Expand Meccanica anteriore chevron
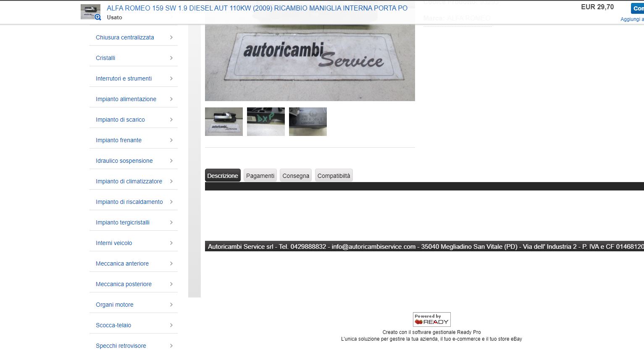Image resolution: width=644 pixels, height=352 pixels. coord(171,263)
